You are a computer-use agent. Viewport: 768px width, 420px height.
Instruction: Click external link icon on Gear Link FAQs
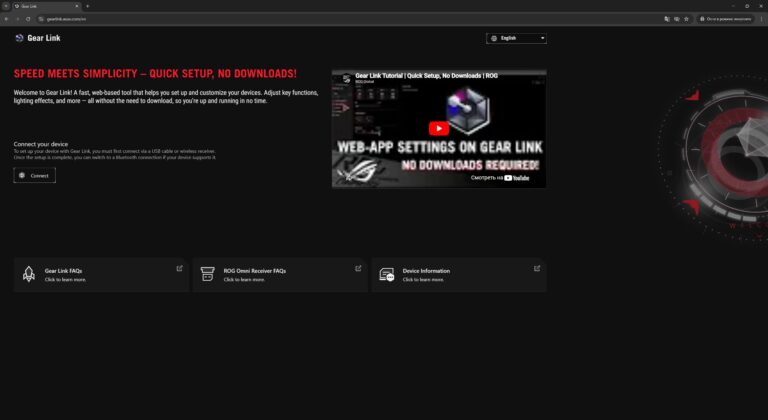pyautogui.click(x=179, y=268)
